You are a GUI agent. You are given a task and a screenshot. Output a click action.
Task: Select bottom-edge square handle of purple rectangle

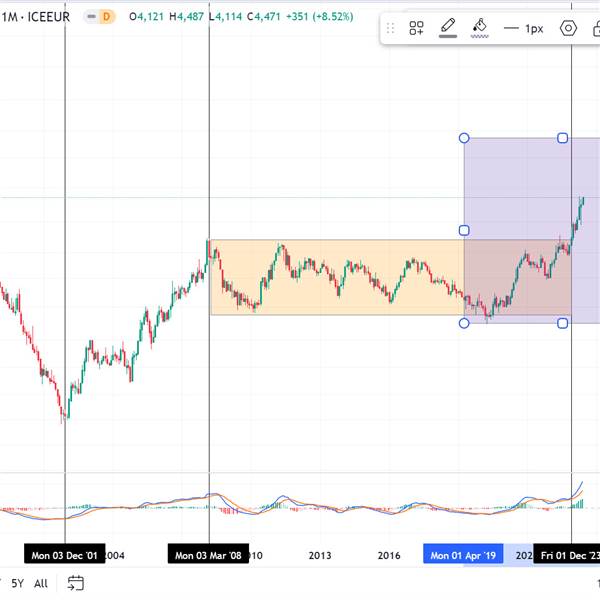(x=562, y=323)
